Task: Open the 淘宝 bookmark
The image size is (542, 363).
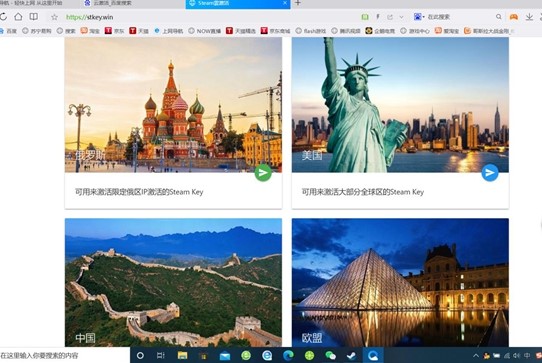Action: click(x=90, y=31)
